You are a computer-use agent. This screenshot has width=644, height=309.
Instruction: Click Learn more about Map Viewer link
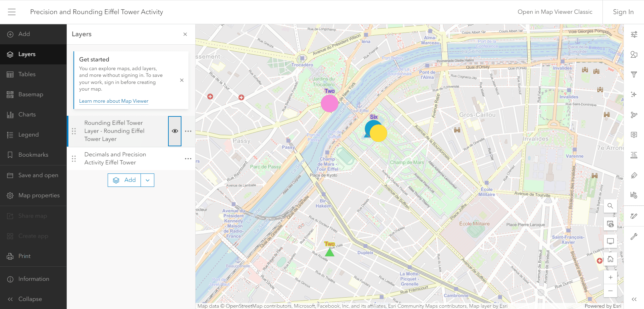113,101
